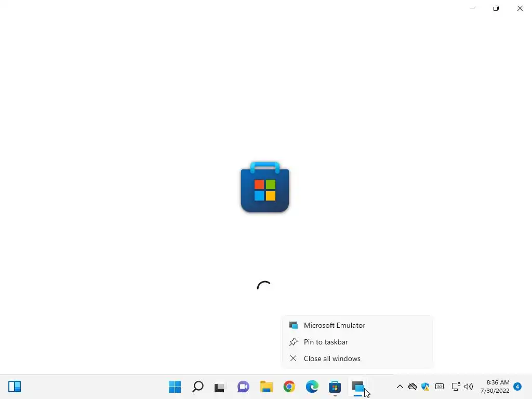Choose Close all windows option
The width and height of the screenshot is (532, 399).
357,358
